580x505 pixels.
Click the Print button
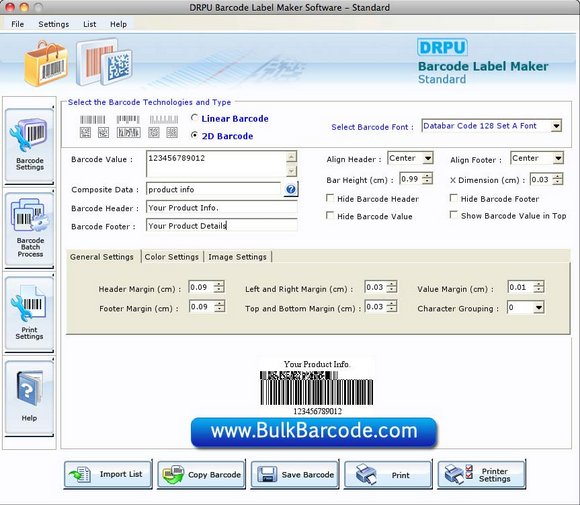(388, 474)
